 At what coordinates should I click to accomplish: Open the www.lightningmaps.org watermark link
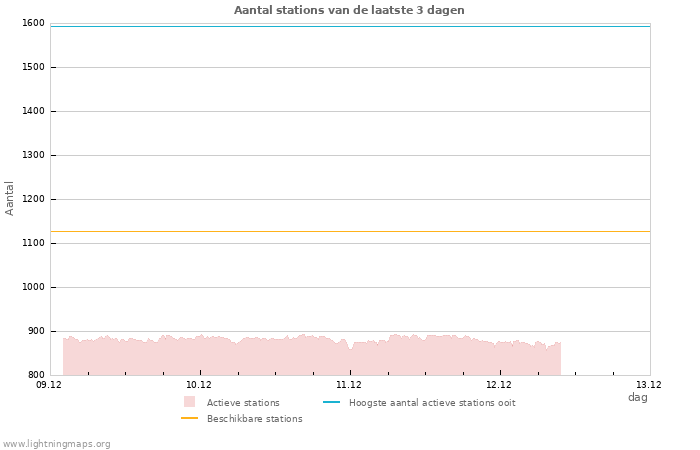[57, 444]
